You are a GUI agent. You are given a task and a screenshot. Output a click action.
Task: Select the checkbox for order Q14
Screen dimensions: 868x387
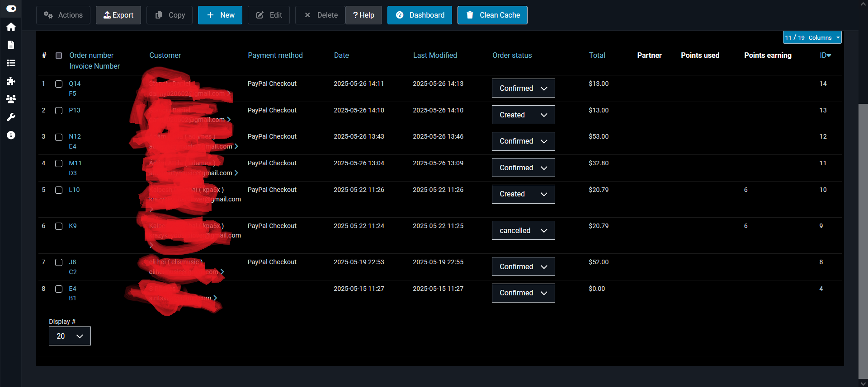[59, 84]
